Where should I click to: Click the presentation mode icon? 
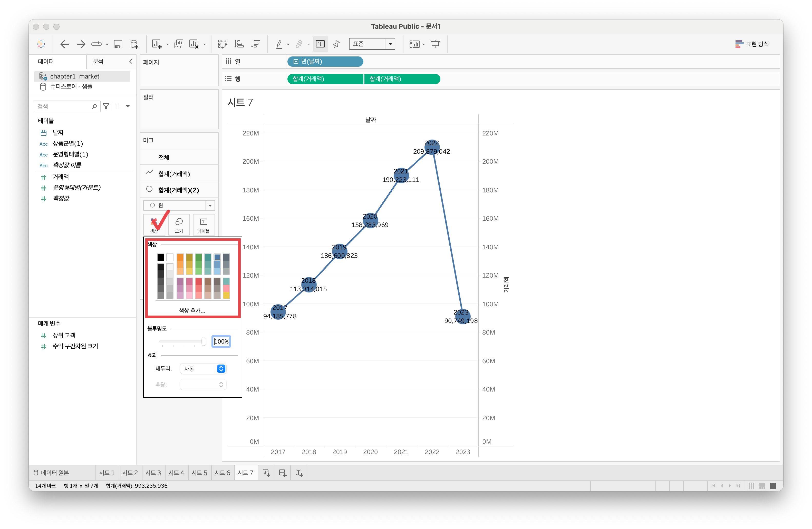tap(435, 44)
